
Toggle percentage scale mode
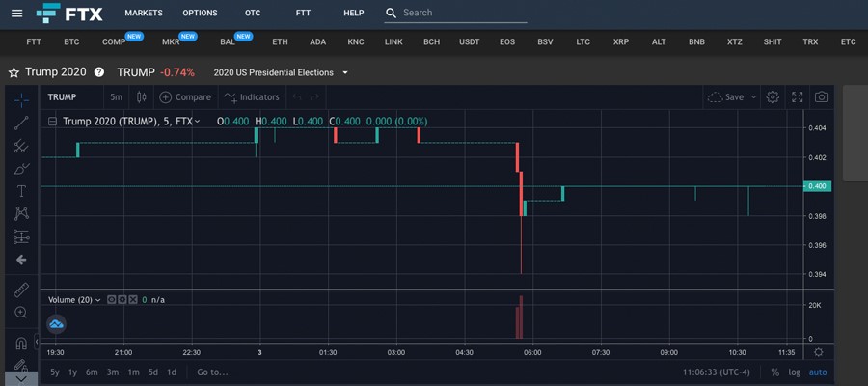pyautogui.click(x=775, y=372)
